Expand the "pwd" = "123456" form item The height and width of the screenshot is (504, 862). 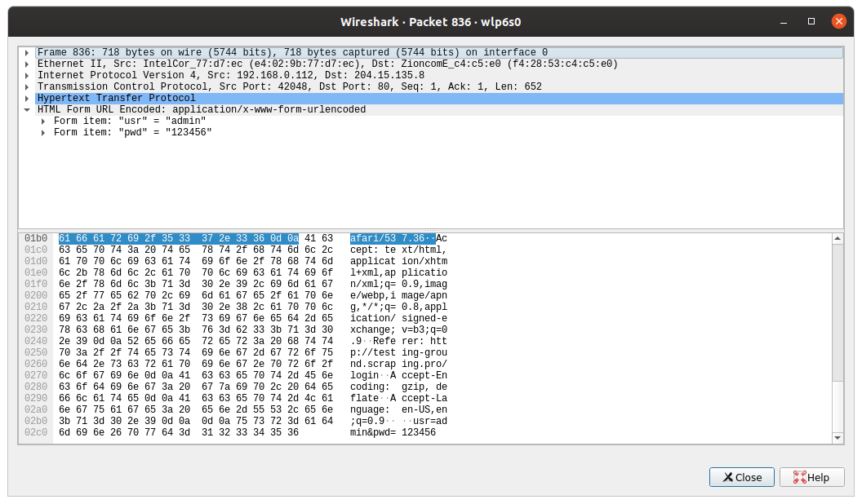click(x=43, y=133)
